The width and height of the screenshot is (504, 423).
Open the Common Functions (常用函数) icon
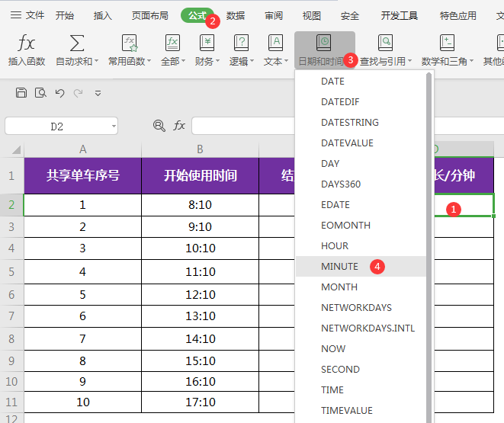(x=129, y=43)
